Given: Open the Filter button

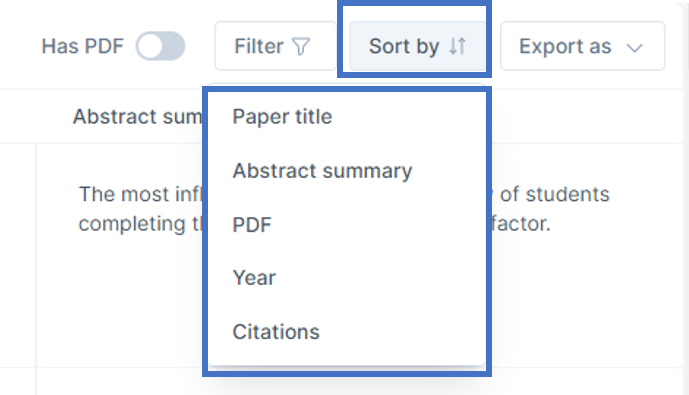Looking at the screenshot, I should click(276, 46).
